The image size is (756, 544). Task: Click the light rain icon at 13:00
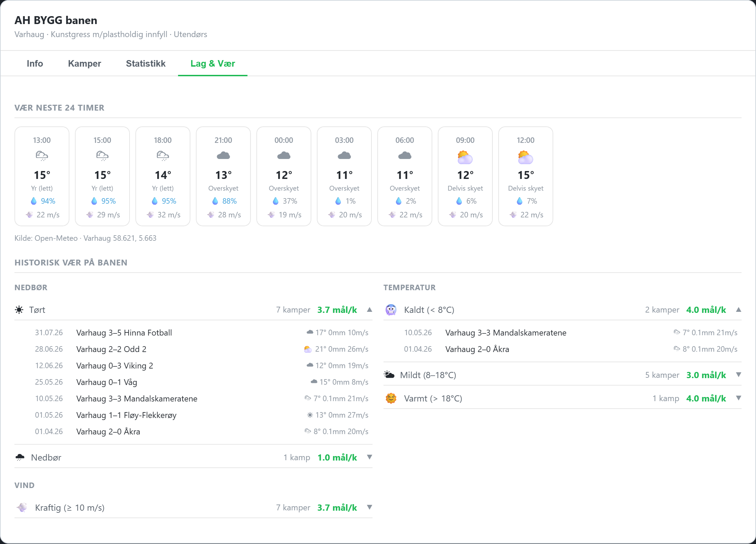point(42,156)
